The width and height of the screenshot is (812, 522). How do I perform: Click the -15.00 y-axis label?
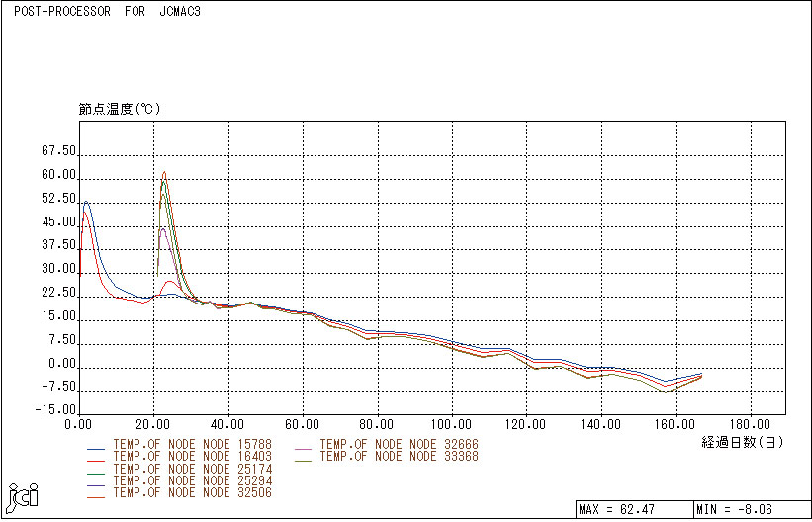pos(55,410)
